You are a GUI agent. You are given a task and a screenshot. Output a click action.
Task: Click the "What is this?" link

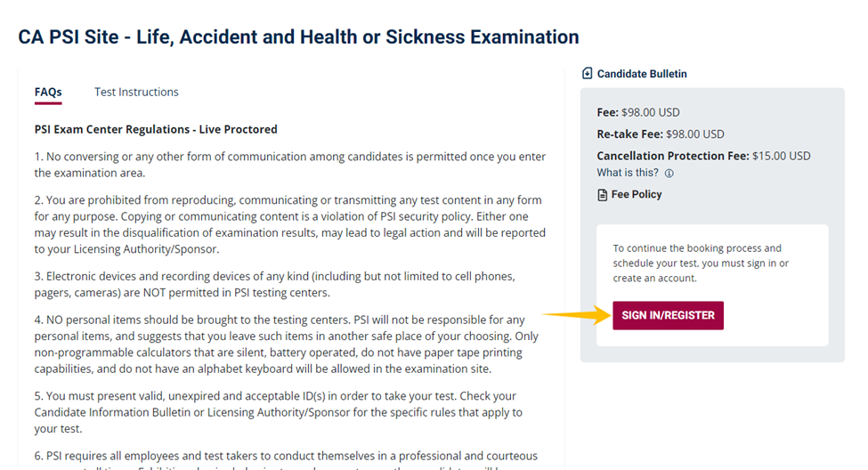tap(628, 173)
